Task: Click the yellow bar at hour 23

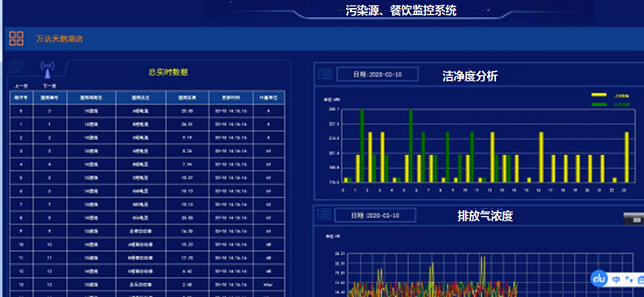Action: tap(626, 157)
